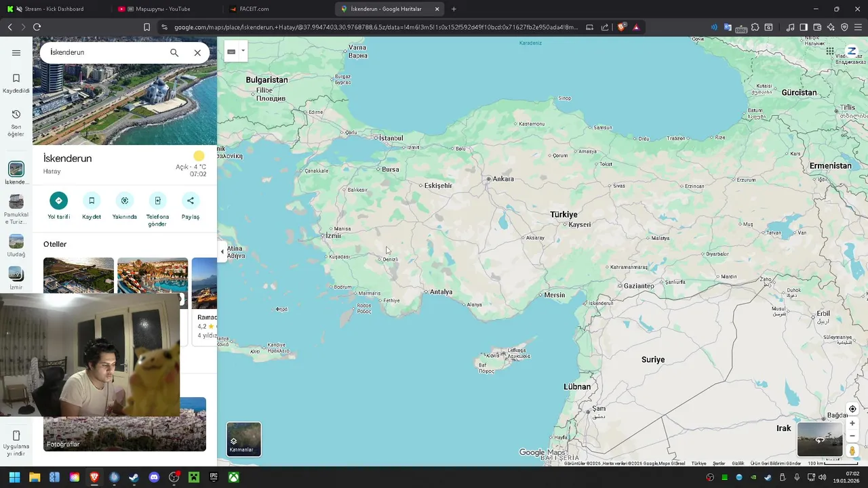This screenshot has width=868, height=488.
Task: Click the Yol tarifi directions button
Action: [x=58, y=206]
